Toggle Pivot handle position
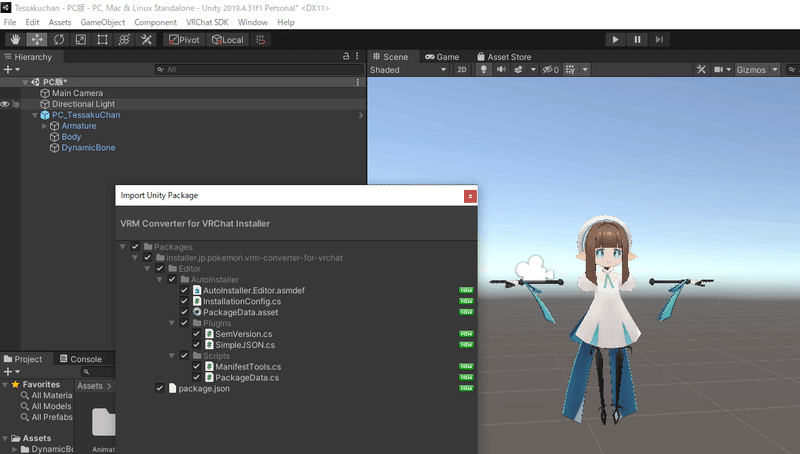 [184, 40]
